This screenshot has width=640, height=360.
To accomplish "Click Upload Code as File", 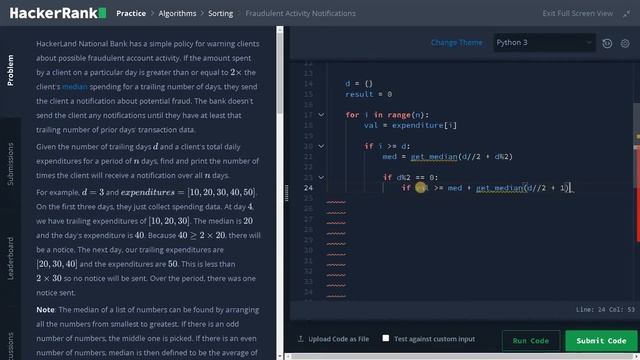I will coord(338,339).
